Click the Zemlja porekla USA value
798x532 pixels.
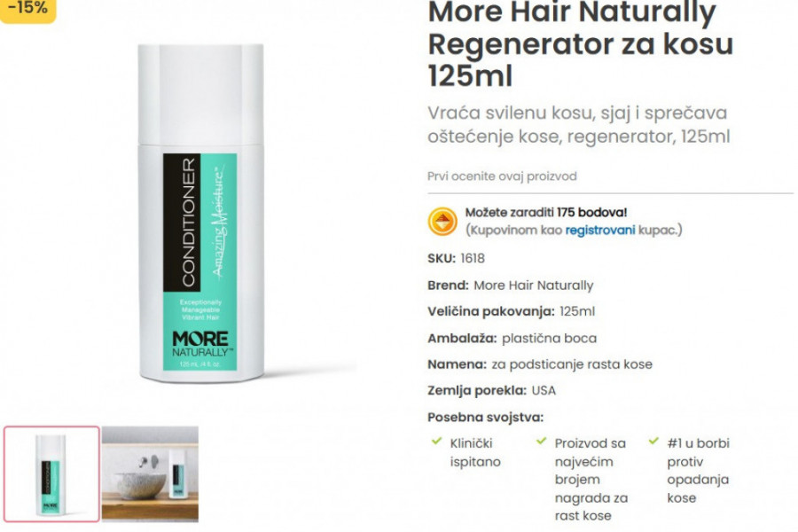tap(544, 391)
